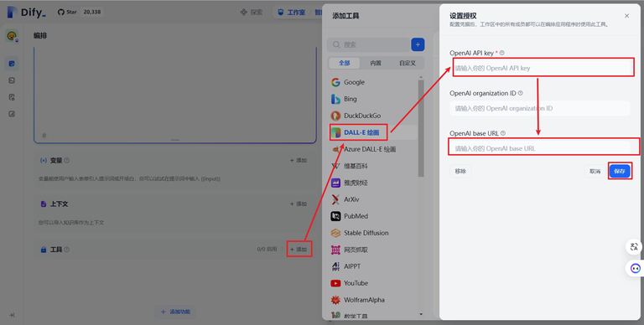Click the Stable Diffusion tool icon

click(x=335, y=233)
